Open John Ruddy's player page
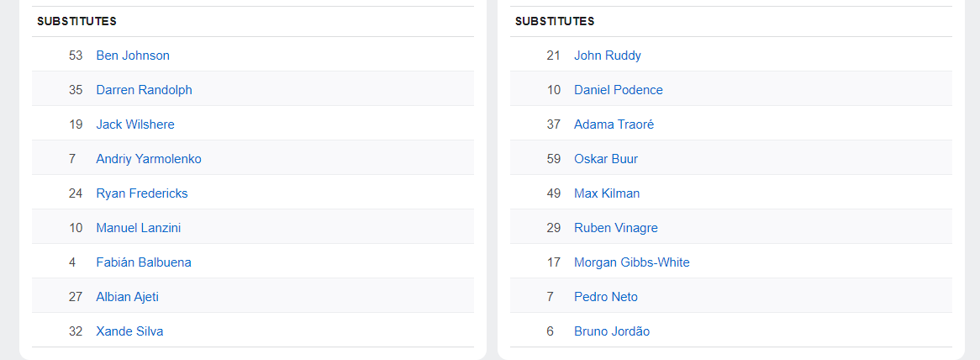Viewport: 980px width, 360px height. (608, 56)
